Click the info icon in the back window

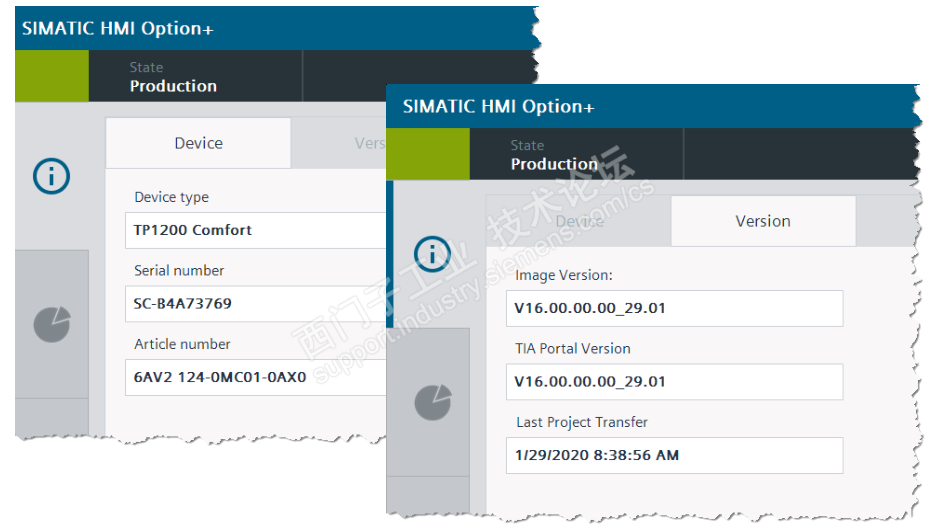[51, 176]
